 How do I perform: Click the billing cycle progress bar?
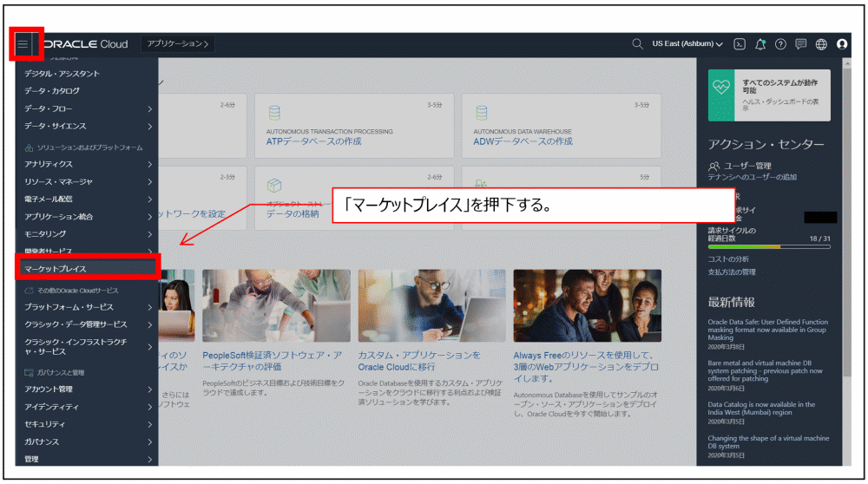click(x=769, y=246)
